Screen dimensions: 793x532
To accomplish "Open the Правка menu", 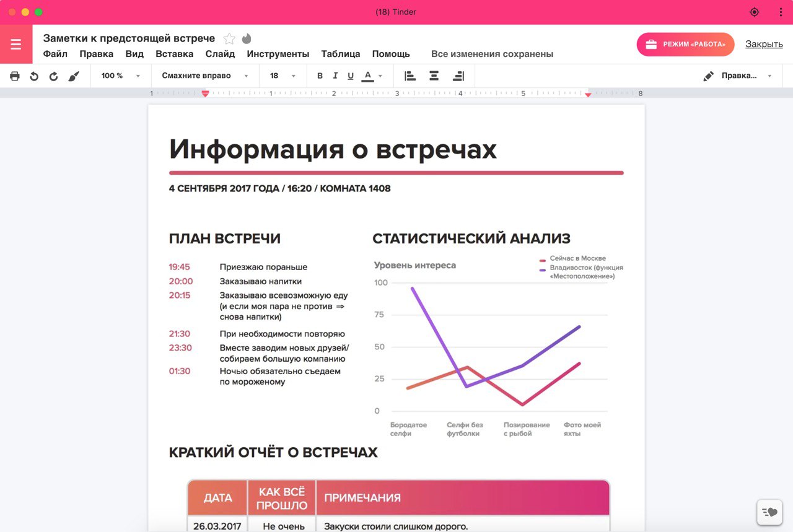I will pyautogui.click(x=97, y=54).
